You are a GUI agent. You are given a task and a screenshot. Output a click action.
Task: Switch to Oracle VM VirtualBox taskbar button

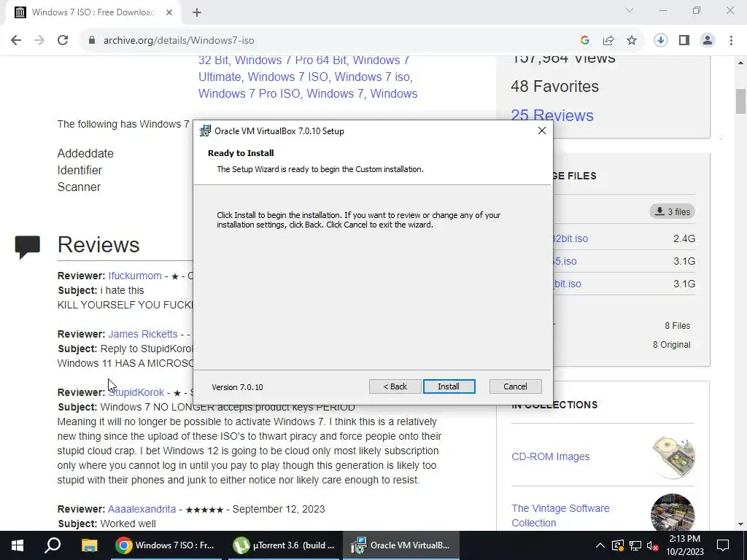(400, 545)
